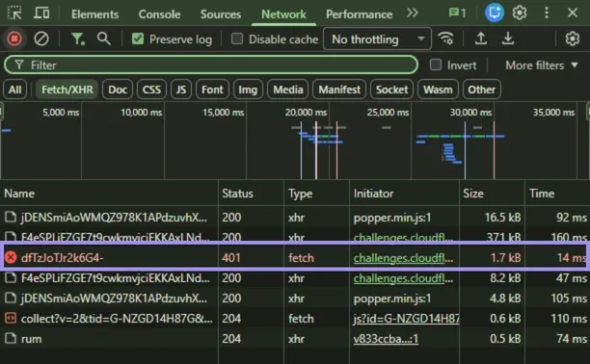Open the No throttling dropdown
Viewport: 590px width, 364px height.
click(377, 39)
